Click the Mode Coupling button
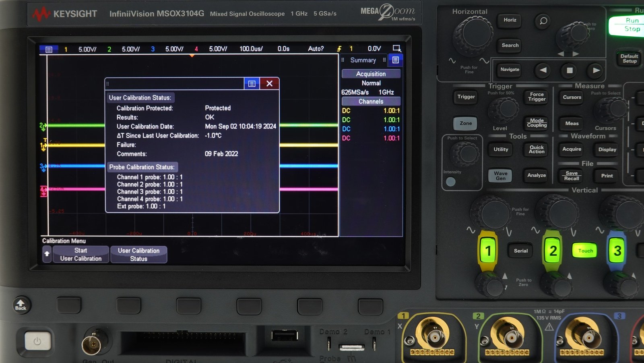This screenshot has height=363, width=644. pos(537,123)
